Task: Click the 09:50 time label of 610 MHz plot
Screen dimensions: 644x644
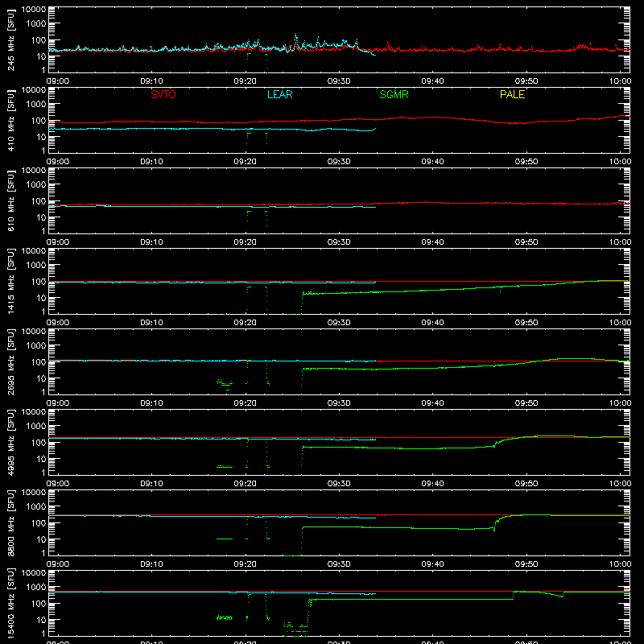Action: click(526, 242)
